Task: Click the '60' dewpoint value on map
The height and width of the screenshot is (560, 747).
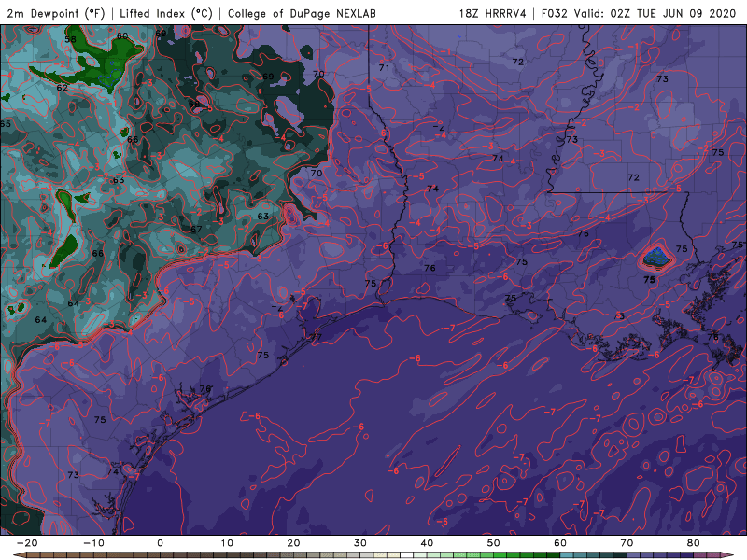Action: (x=122, y=35)
